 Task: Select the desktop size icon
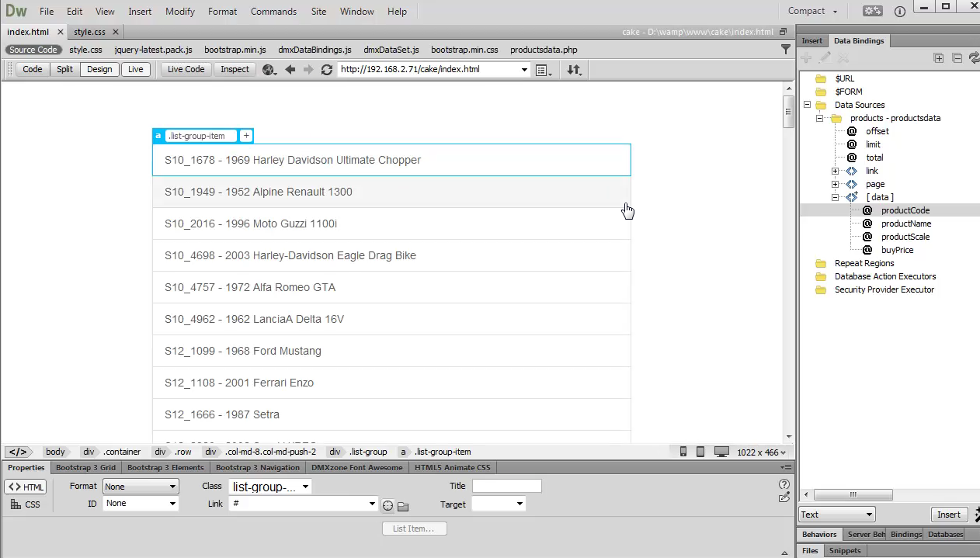point(722,452)
